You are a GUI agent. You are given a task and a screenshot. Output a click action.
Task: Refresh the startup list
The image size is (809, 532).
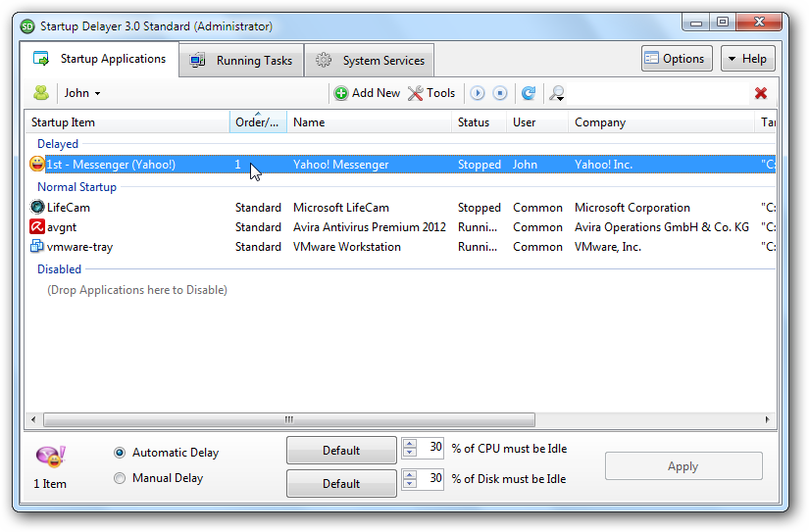point(529,93)
